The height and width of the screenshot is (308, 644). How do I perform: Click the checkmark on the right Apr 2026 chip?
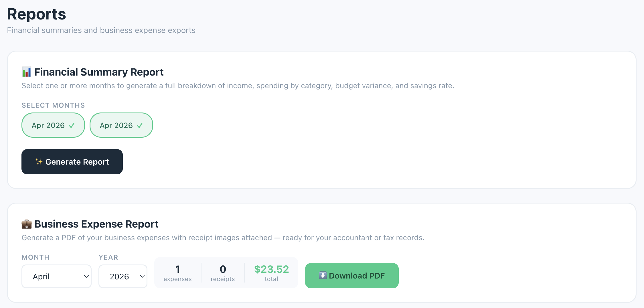point(140,125)
